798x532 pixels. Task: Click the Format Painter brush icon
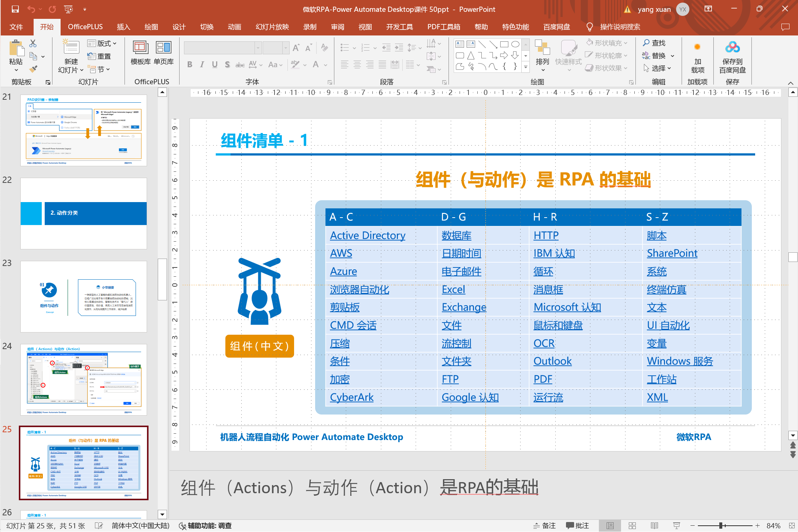click(33, 69)
